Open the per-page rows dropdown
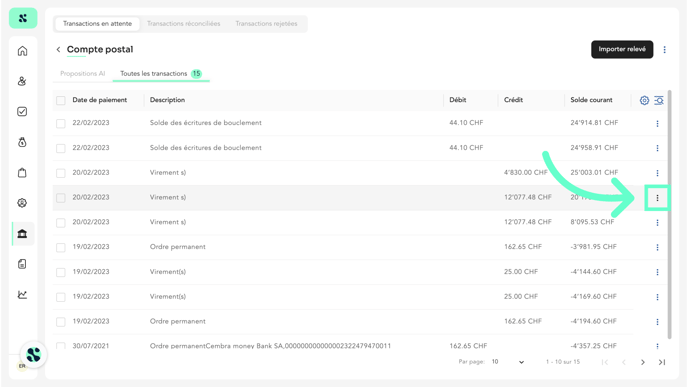The image size is (688, 387). [508, 362]
